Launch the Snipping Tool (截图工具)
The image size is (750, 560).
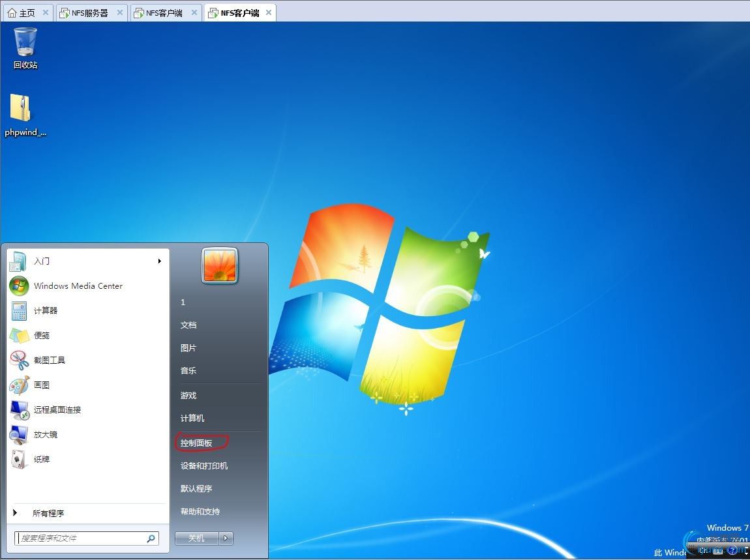pyautogui.click(x=50, y=360)
